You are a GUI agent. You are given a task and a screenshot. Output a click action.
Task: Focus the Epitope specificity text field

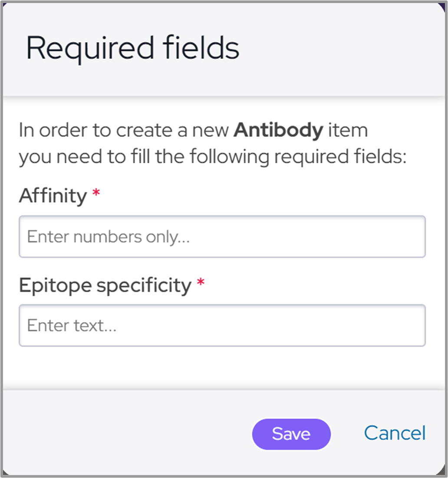[222, 325]
